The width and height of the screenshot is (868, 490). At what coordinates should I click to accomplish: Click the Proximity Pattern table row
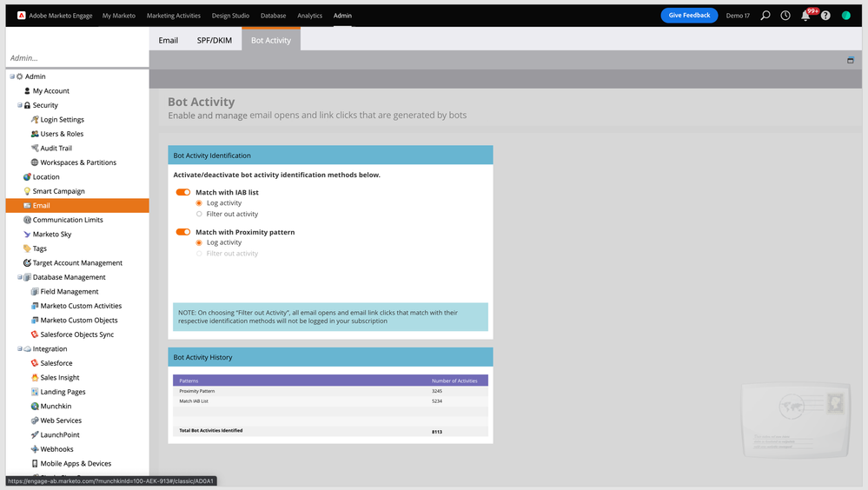[x=330, y=391]
